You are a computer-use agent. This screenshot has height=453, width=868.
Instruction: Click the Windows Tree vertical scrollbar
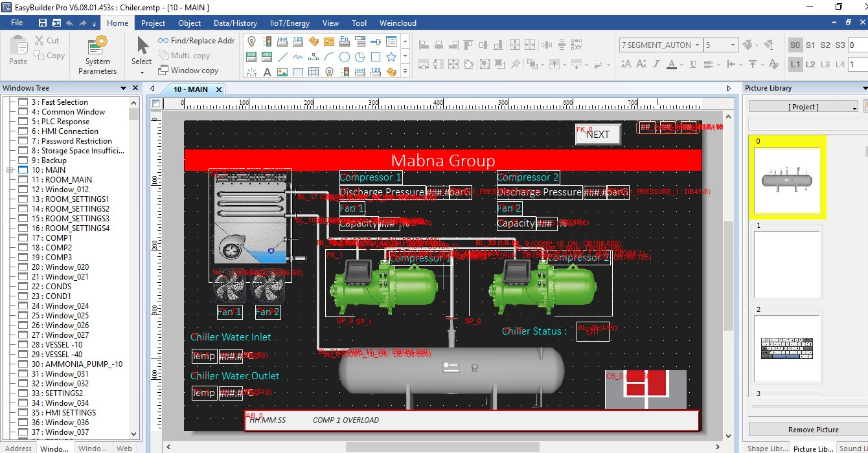tap(134, 267)
